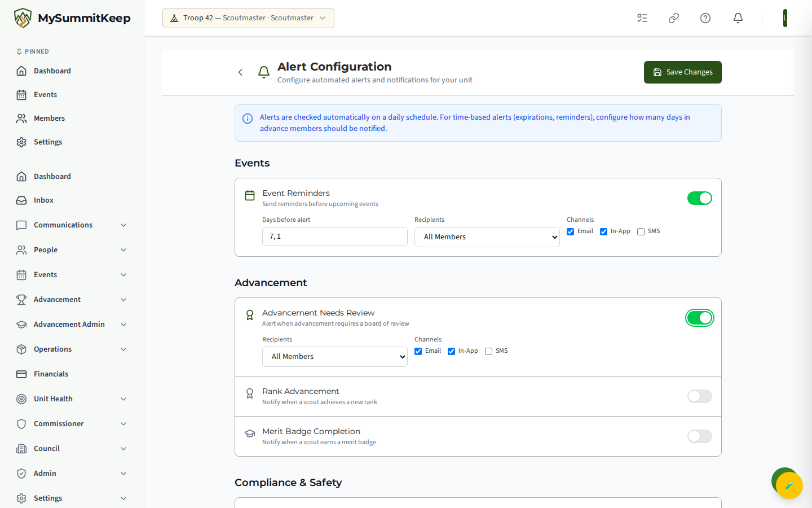Click the pinned Members people icon
This screenshot has height=508, width=812.
click(21, 119)
